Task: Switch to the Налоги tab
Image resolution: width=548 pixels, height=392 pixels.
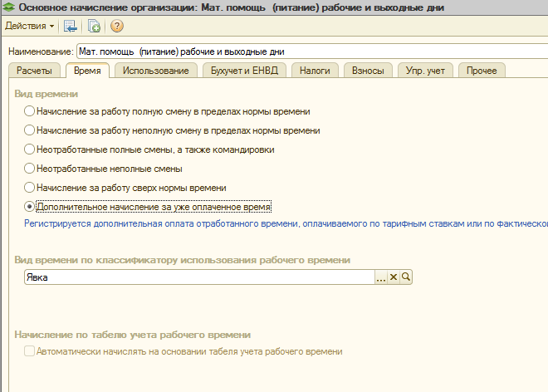Action: [x=315, y=71]
